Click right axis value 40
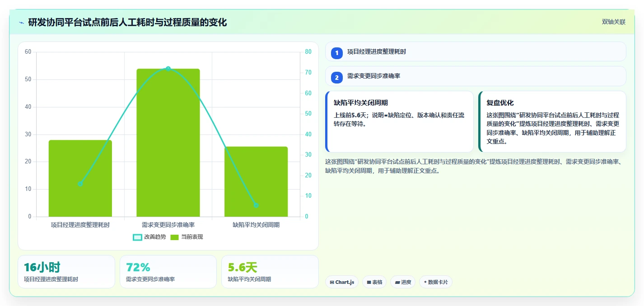This screenshot has height=306, width=644. 308,134
